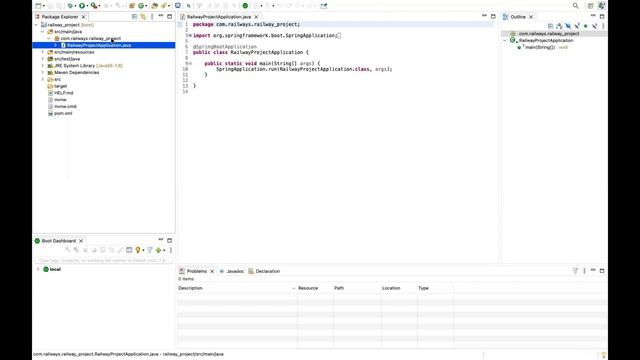Click the green diamond icon in Boot Dashboard
The width and height of the screenshot is (640, 360).
158,250
